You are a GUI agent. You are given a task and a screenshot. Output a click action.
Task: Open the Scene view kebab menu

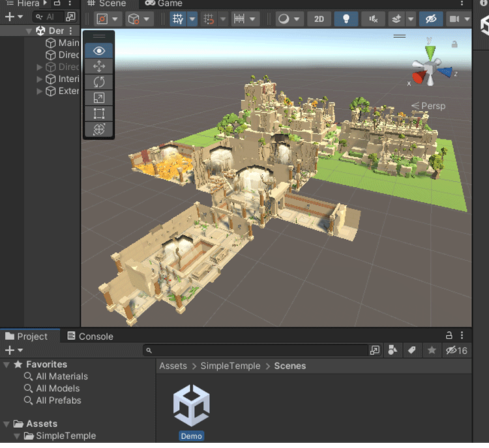click(x=462, y=3)
